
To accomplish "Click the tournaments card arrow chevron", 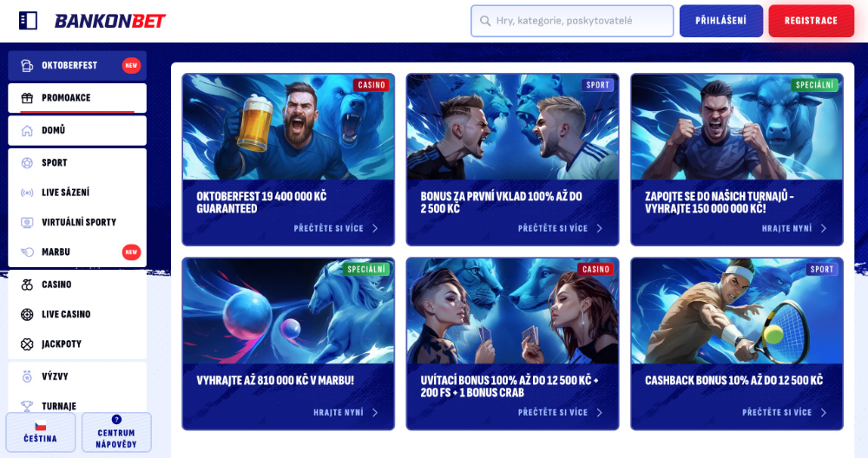I will point(824,228).
